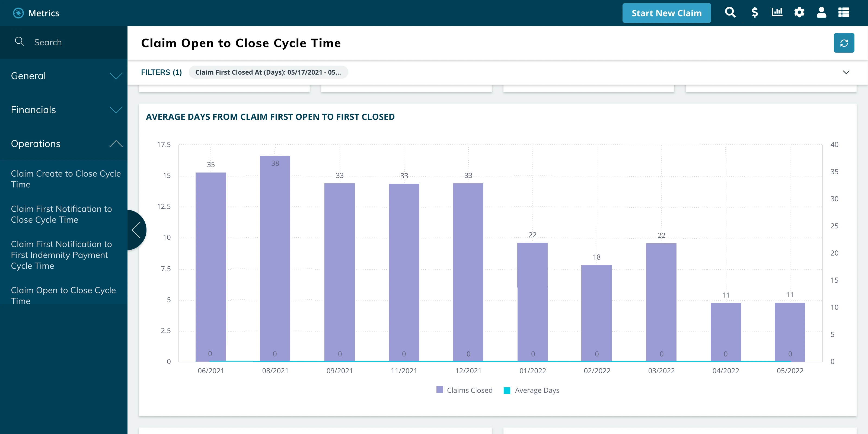The width and height of the screenshot is (868, 434).
Task: Open Claim First Notification to Close Cycle Time
Action: point(61,214)
